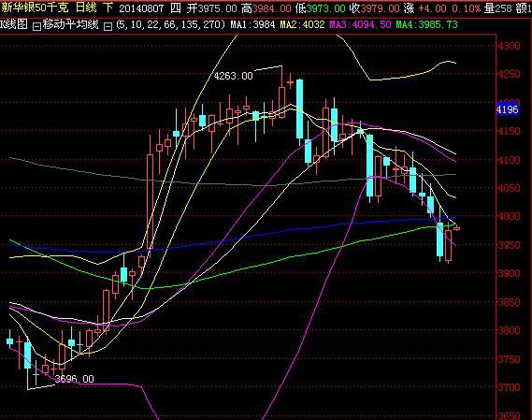Click the 3750 price axis label
The width and height of the screenshot is (532, 420).
click(509, 359)
